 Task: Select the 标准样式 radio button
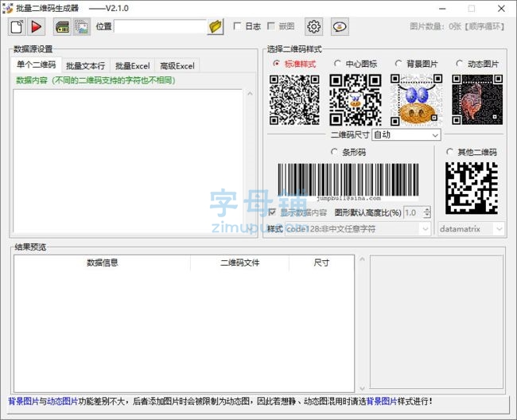pyautogui.click(x=276, y=64)
